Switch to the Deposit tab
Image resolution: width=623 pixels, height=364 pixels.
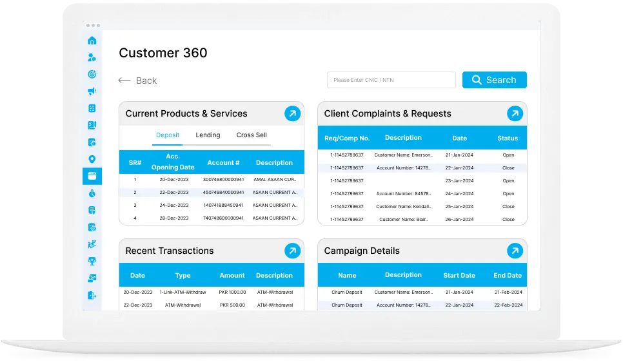168,135
